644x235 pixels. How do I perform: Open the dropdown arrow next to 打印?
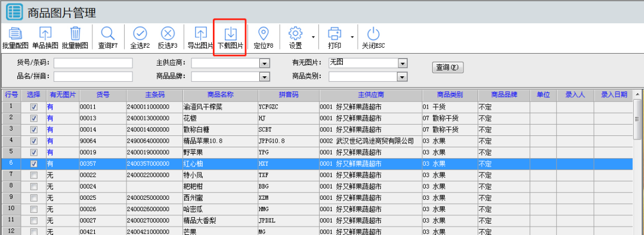[x=352, y=38]
